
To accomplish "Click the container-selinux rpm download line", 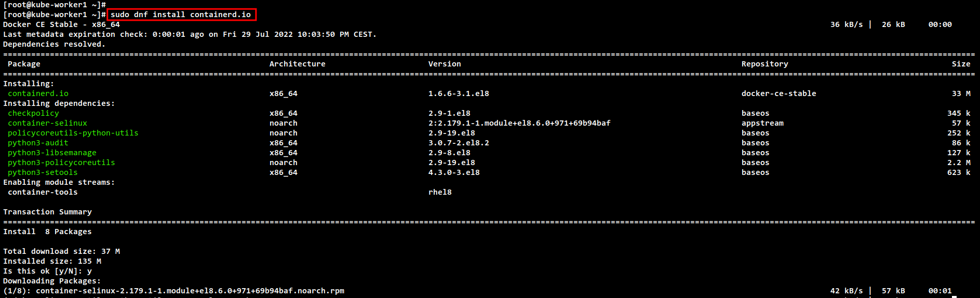I will point(173,291).
